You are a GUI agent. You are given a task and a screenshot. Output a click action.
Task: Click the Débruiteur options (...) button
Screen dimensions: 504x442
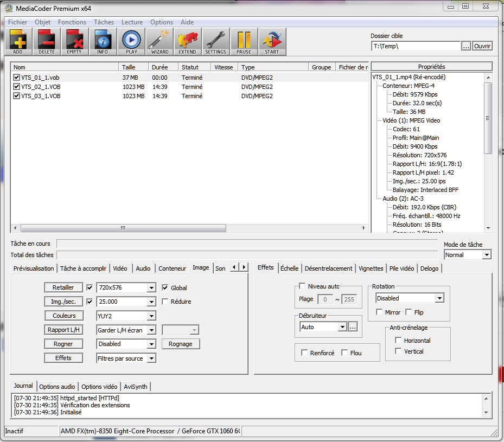pyautogui.click(x=353, y=327)
